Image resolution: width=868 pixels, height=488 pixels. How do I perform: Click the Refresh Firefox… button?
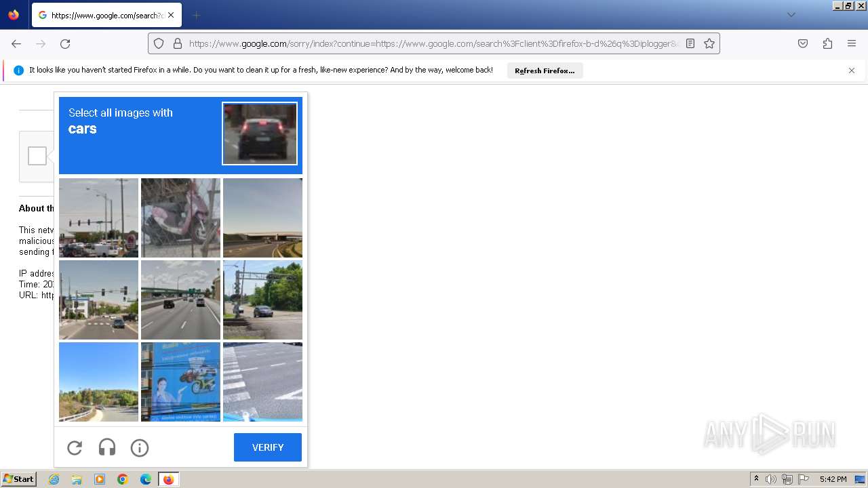click(545, 70)
